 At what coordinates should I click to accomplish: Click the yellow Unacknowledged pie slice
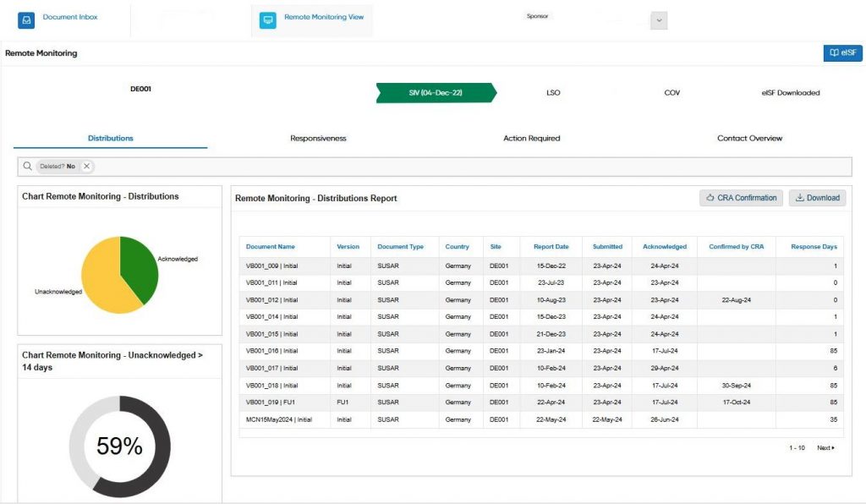point(103,283)
